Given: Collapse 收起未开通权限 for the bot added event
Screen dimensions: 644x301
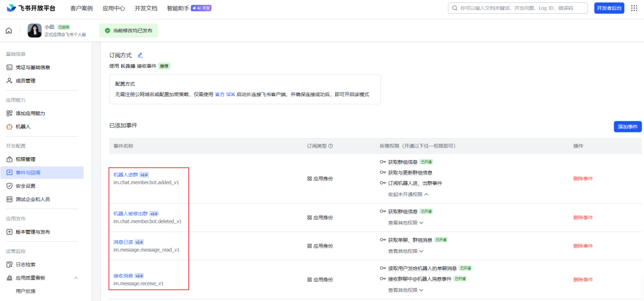Looking at the screenshot, I should point(408,194).
